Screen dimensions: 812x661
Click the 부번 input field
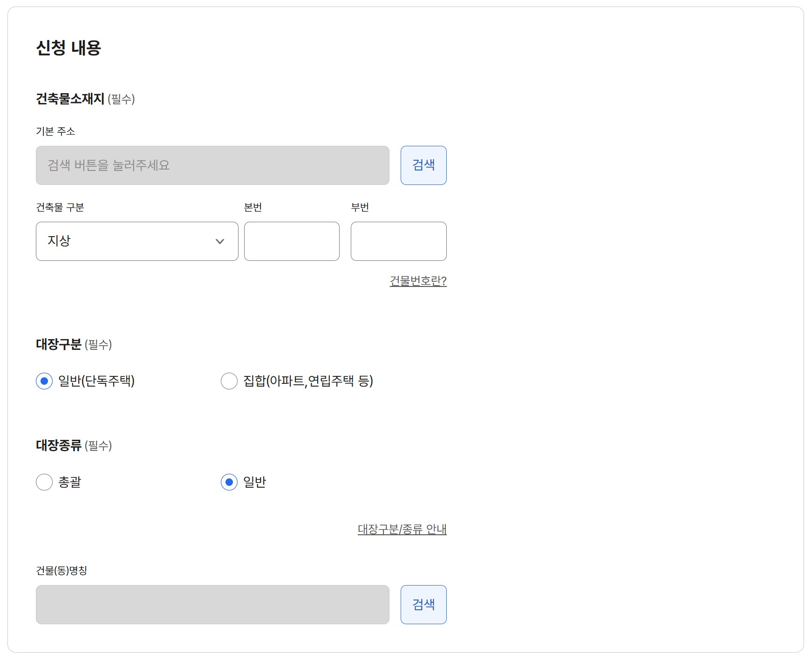coord(399,241)
